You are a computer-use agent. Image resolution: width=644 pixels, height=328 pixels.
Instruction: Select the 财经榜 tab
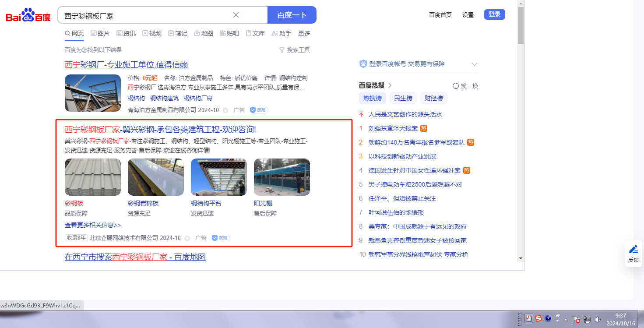(434, 98)
